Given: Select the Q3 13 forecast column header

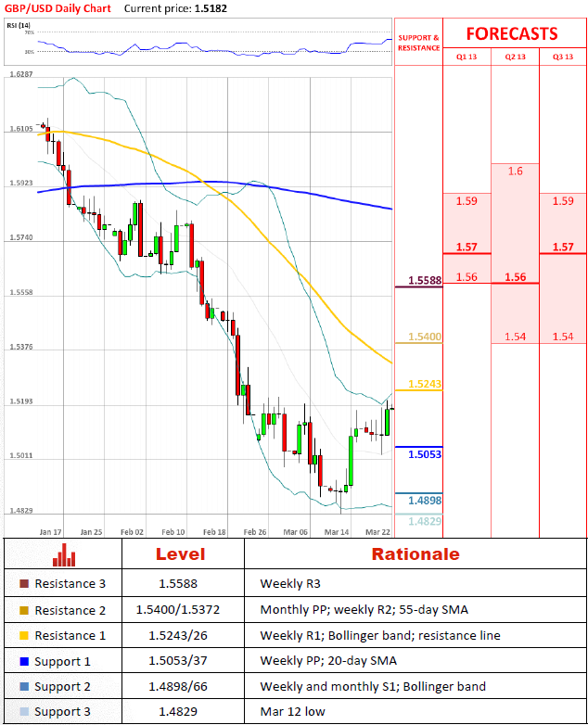Looking at the screenshot, I should tap(563, 57).
